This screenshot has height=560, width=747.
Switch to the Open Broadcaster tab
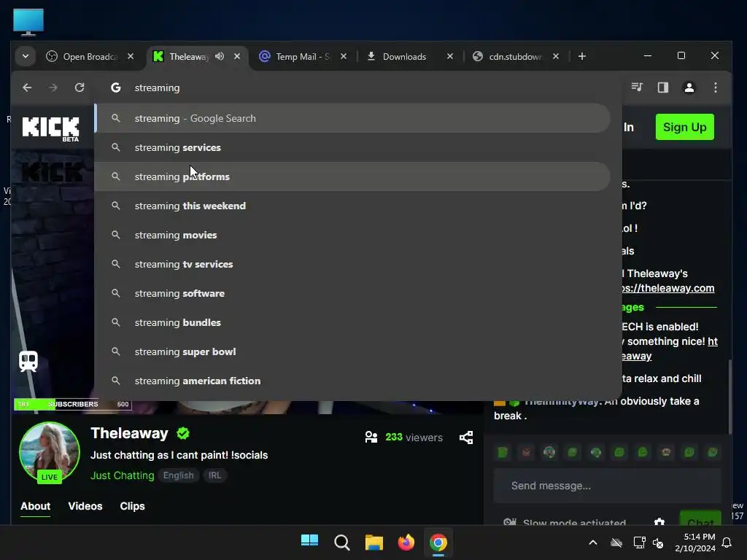[x=90, y=57]
